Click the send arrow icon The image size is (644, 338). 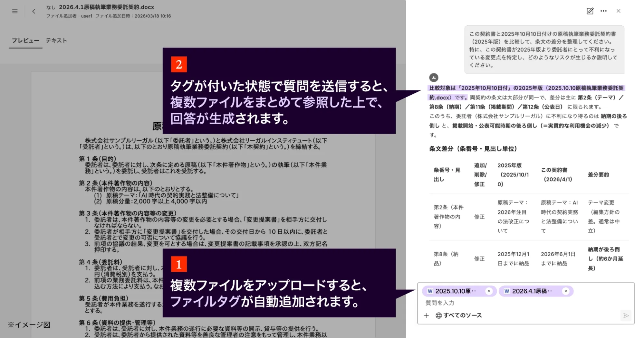click(626, 315)
